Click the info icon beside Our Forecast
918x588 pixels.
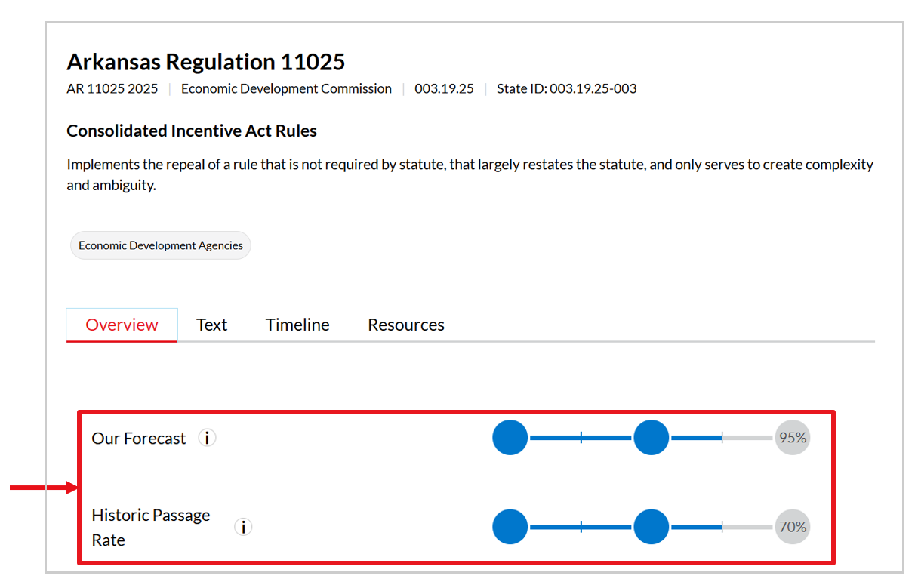[x=207, y=438]
